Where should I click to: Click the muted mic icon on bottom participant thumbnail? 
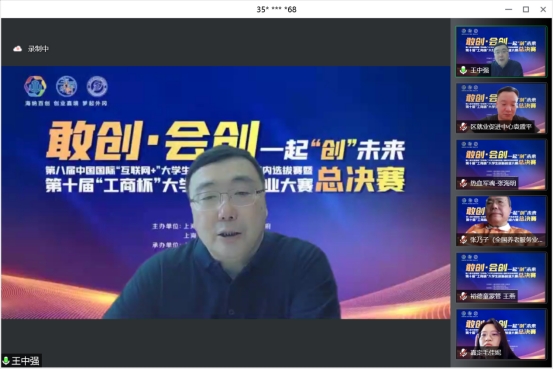point(463,352)
